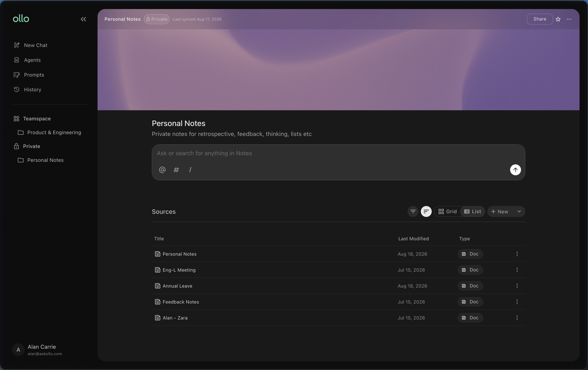588x370 pixels.
Task: Open Alan Carrie's account avatar
Action: 18,350
